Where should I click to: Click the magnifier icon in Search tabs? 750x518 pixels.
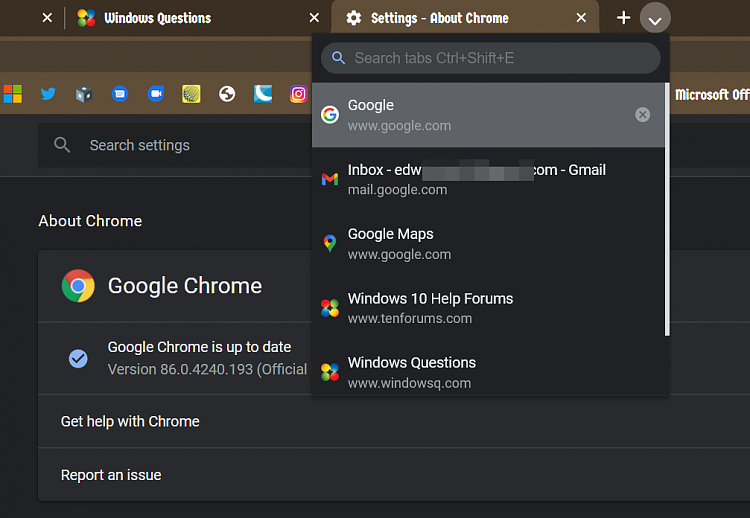click(338, 58)
